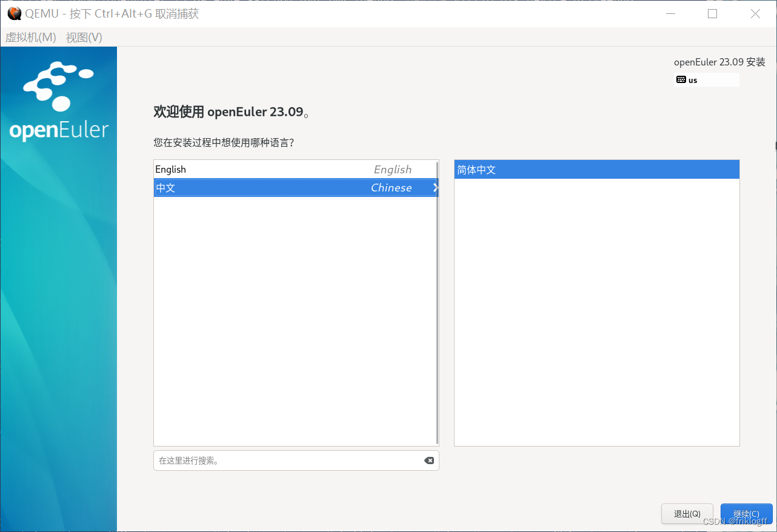777x532 pixels.
Task: Click the arrow chevron on the 中文 row
Action: coord(435,188)
